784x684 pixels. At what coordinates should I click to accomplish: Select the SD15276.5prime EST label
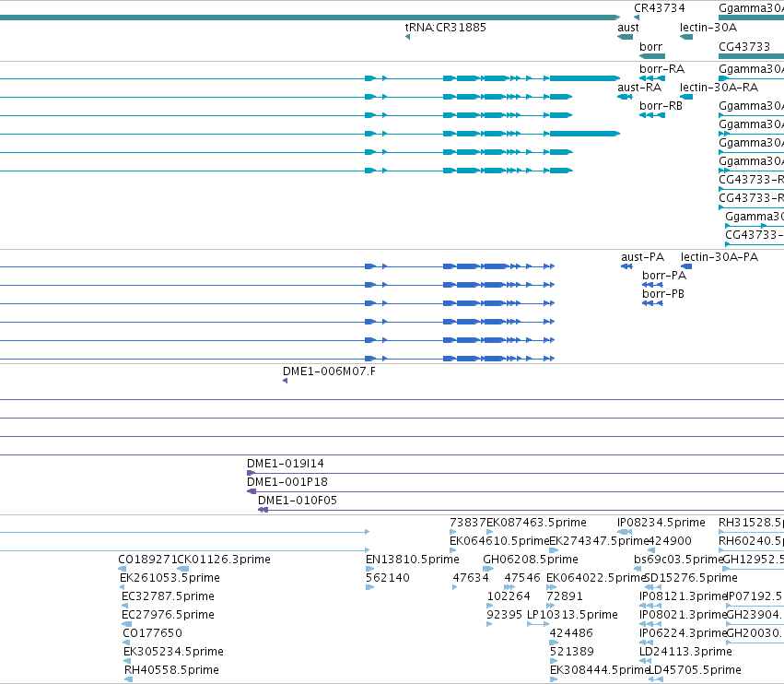click(x=692, y=578)
